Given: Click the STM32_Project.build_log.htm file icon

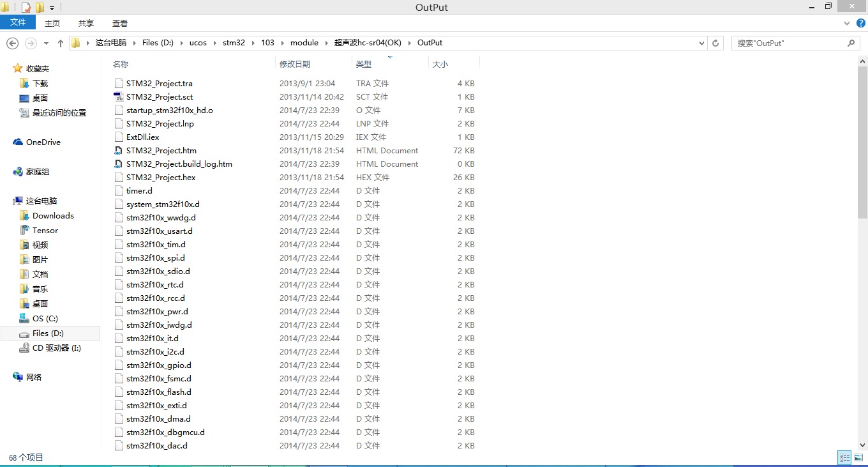Looking at the screenshot, I should pyautogui.click(x=118, y=164).
